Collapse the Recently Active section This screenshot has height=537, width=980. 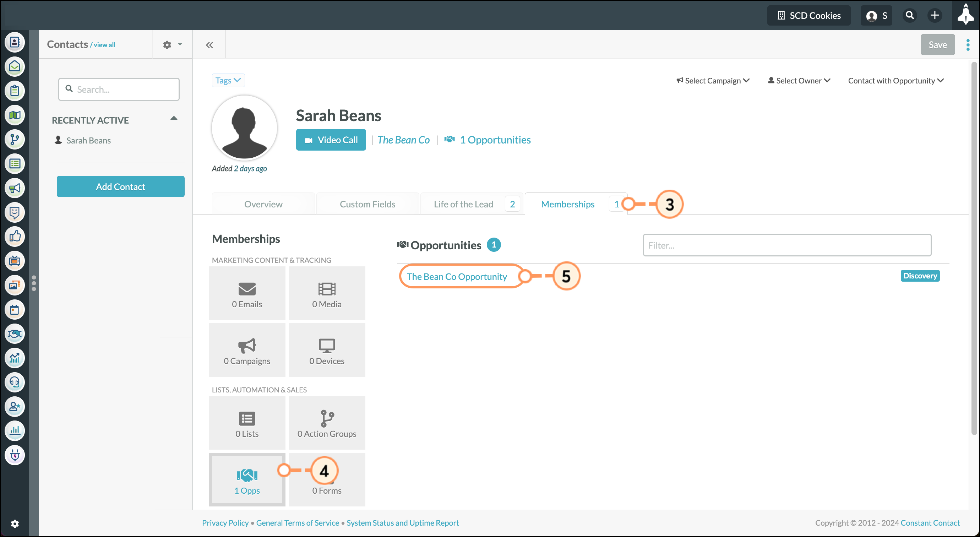[174, 119]
